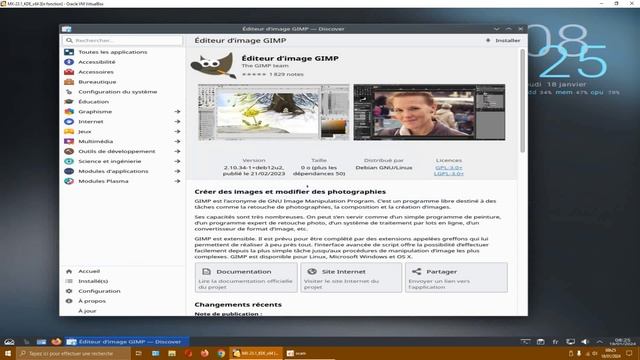Focus the Rechercher search field
Viewport: 640px width, 360px height.
(x=122, y=40)
